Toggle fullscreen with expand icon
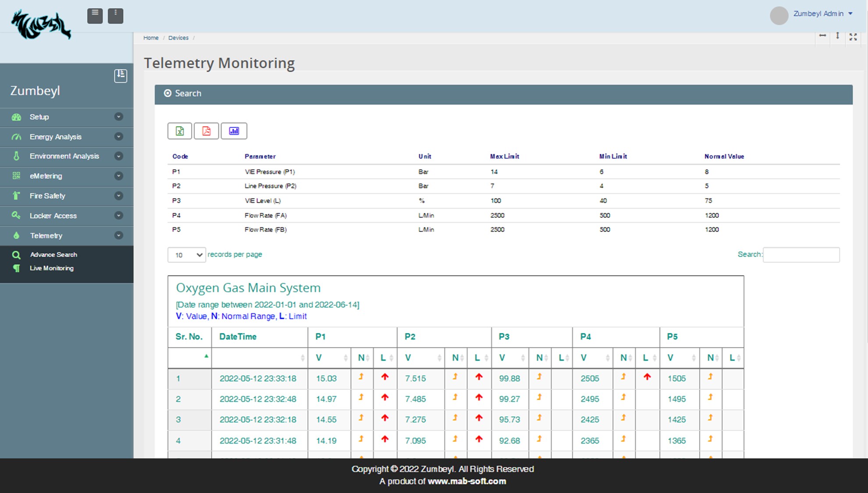The height and width of the screenshot is (493, 868). point(853,37)
